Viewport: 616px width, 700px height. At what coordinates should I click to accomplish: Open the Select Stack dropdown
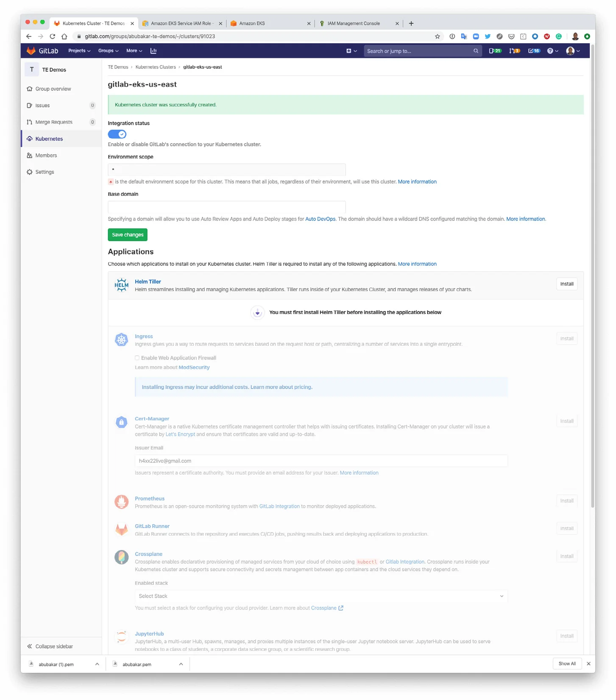coord(321,596)
